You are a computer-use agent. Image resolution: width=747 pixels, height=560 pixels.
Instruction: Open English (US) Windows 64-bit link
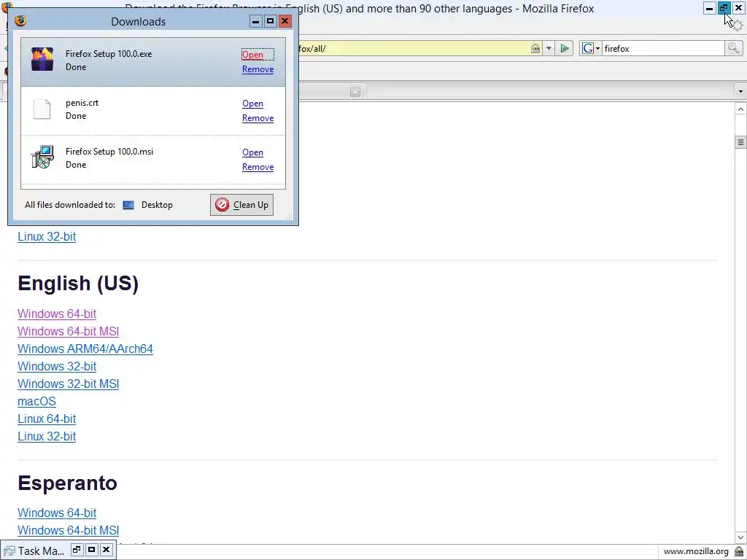click(x=57, y=314)
